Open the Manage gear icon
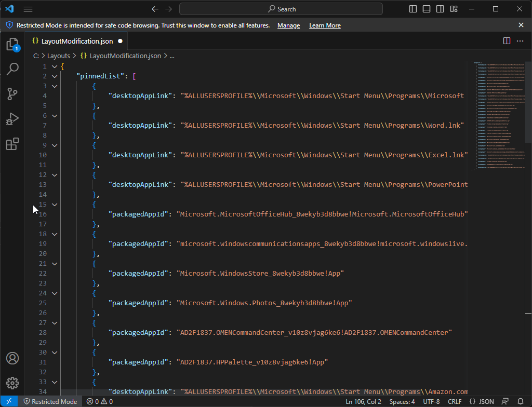Screen dimensions: 532x407 pyautogui.click(x=12, y=384)
